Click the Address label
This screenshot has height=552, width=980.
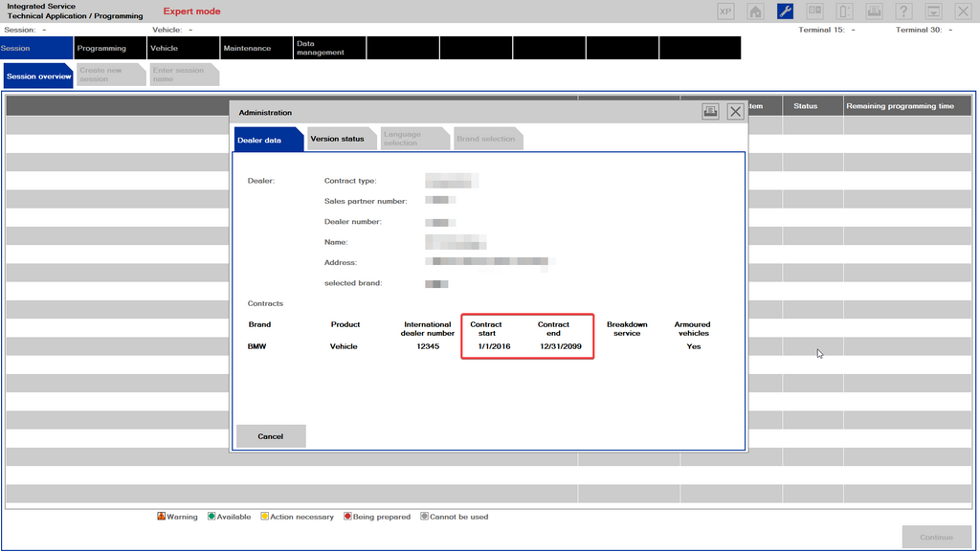point(341,263)
